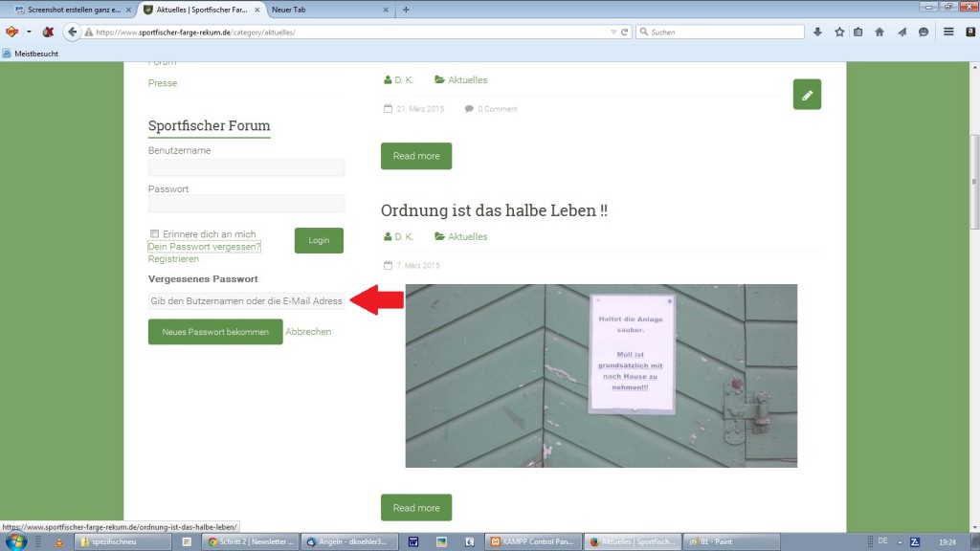This screenshot has width=980, height=551.
Task: Open the Word icon in the taskbar
Action: pyautogui.click(x=413, y=541)
